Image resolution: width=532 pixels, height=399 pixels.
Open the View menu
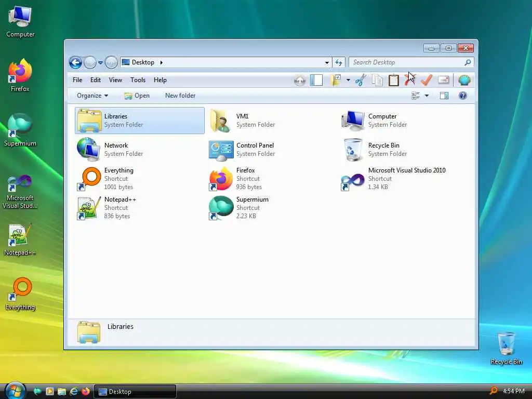(x=115, y=80)
